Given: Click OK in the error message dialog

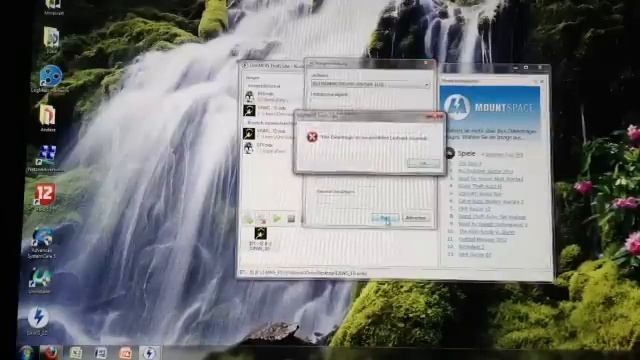Looking at the screenshot, I should click(424, 163).
